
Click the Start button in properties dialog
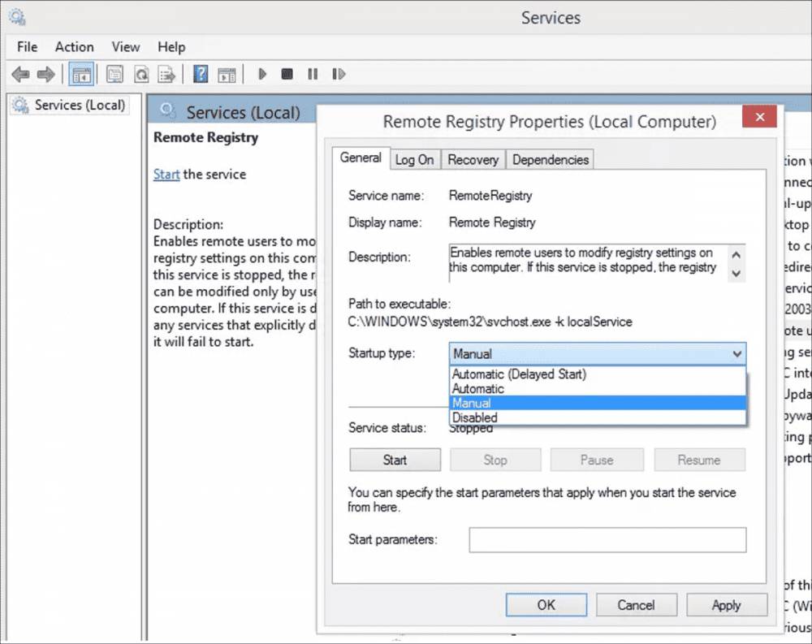tap(395, 460)
